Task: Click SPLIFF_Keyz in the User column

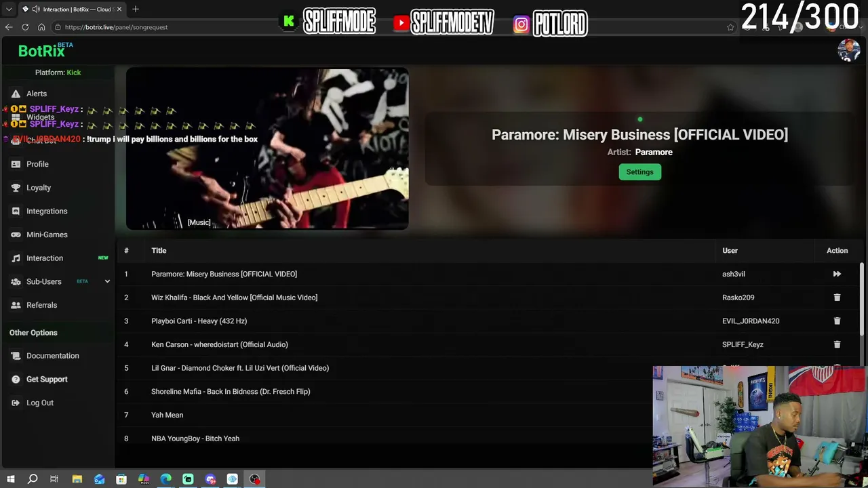Action: pos(743,344)
